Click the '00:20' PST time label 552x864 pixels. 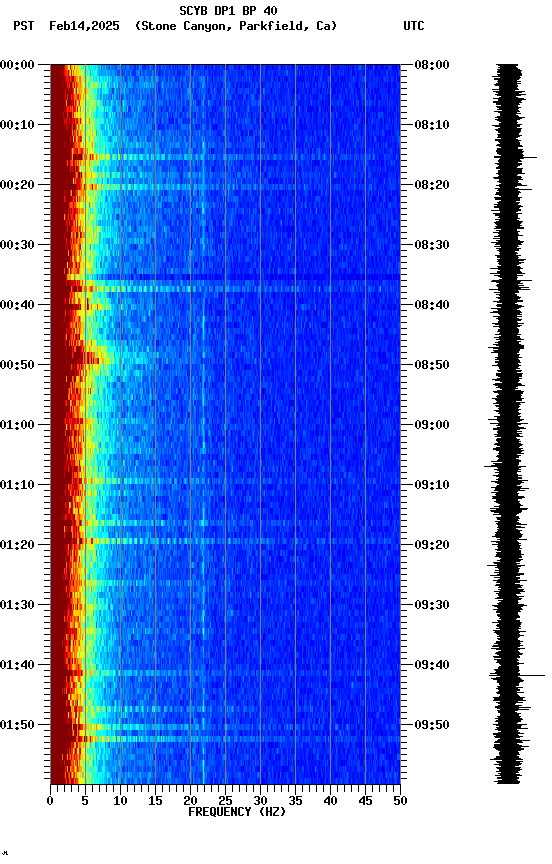(x=17, y=185)
